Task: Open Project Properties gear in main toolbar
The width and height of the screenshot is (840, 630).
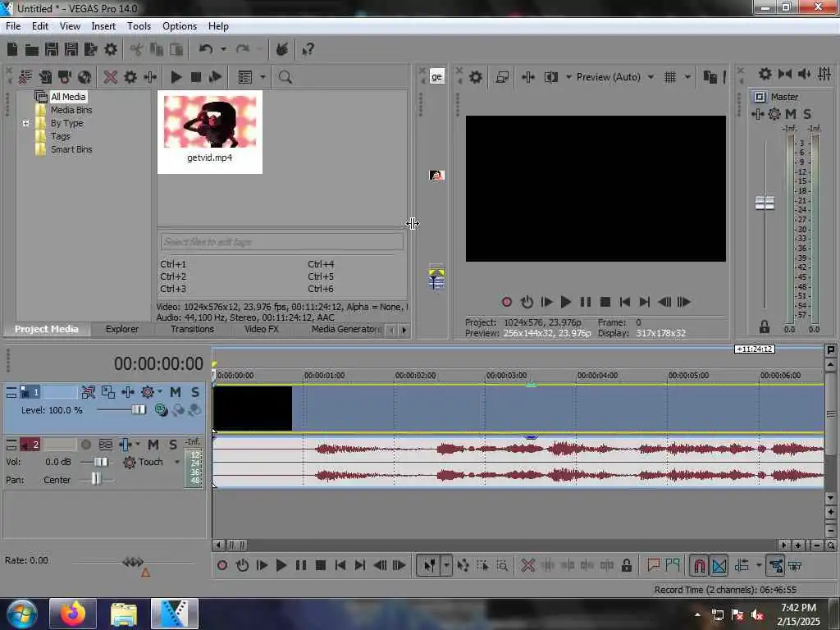Action: click(111, 50)
